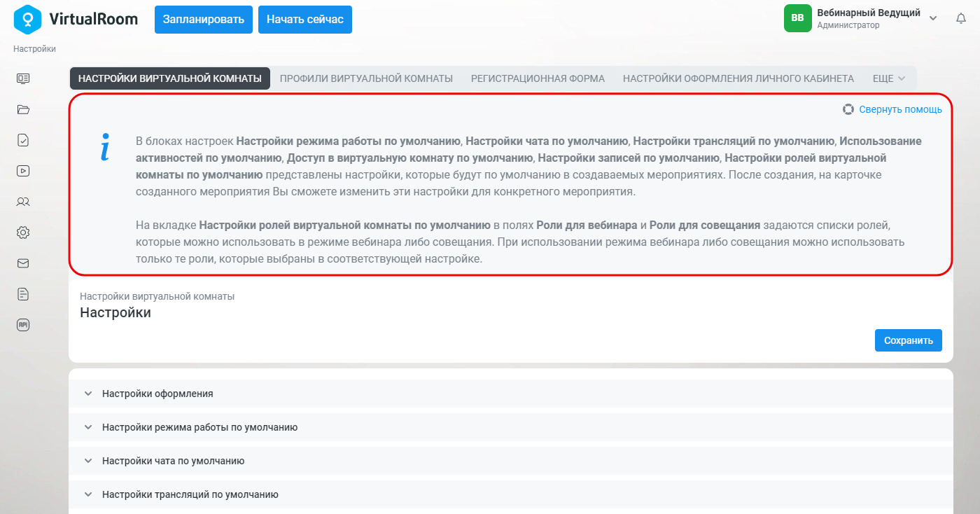Expand Настройки чата по умолчанию section
The width and height of the screenshot is (980, 514).
(511, 461)
